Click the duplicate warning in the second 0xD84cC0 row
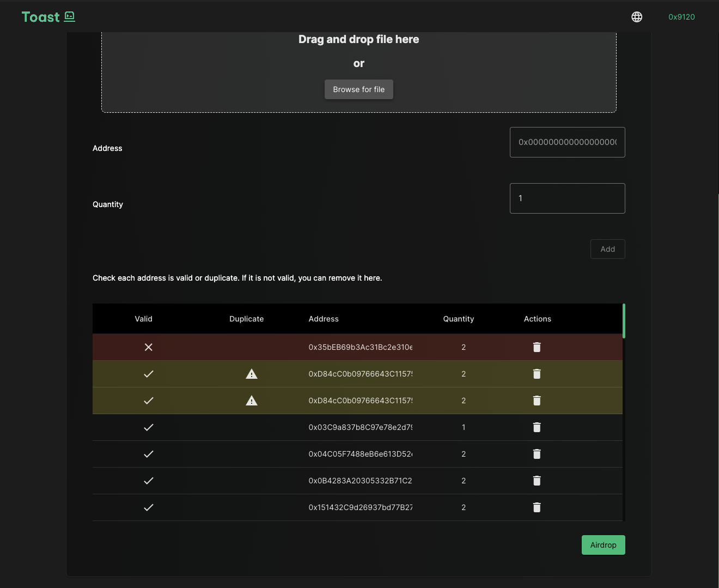The height and width of the screenshot is (588, 719). (251, 401)
